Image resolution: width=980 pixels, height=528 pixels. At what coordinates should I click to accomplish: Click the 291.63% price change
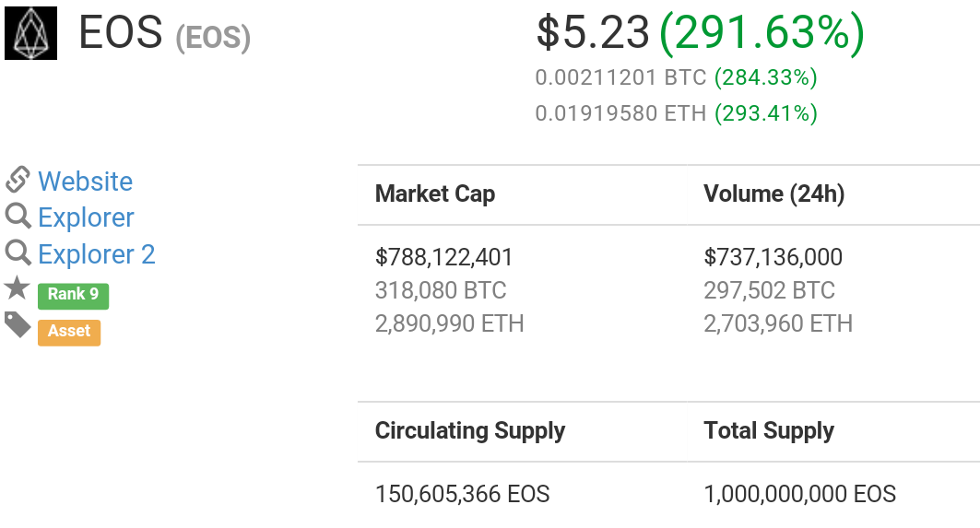click(762, 32)
